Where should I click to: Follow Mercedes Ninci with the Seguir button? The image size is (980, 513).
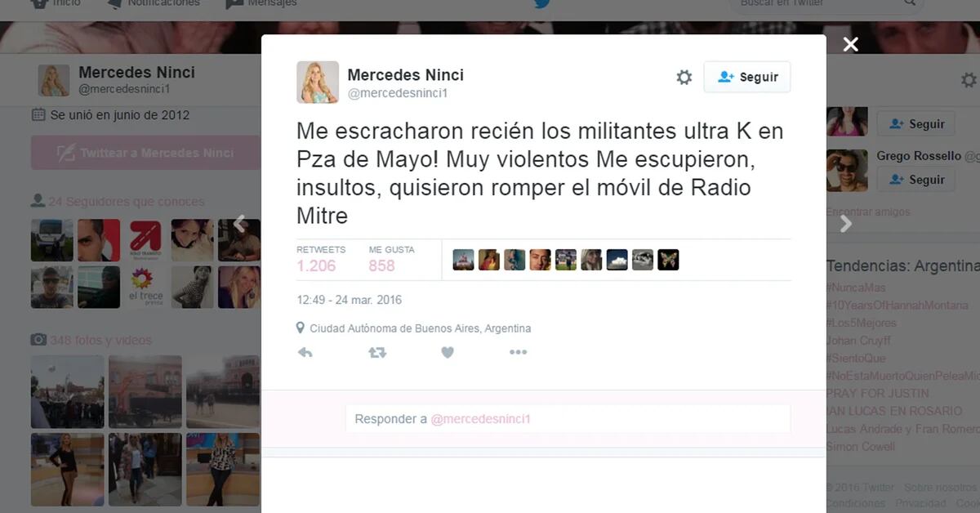pos(747,77)
